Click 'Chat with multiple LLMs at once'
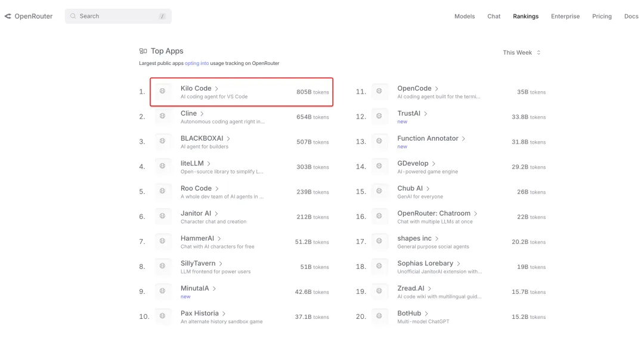This screenshot has width=644, height=357. tap(435, 222)
